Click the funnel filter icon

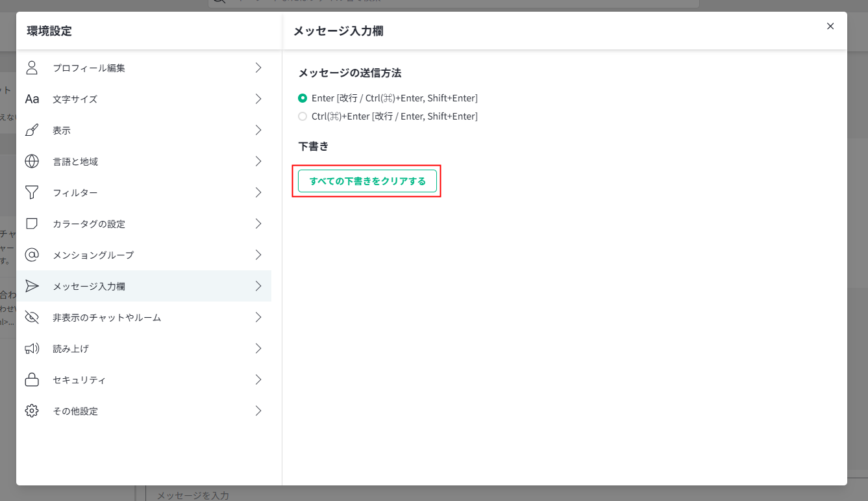pyautogui.click(x=32, y=192)
